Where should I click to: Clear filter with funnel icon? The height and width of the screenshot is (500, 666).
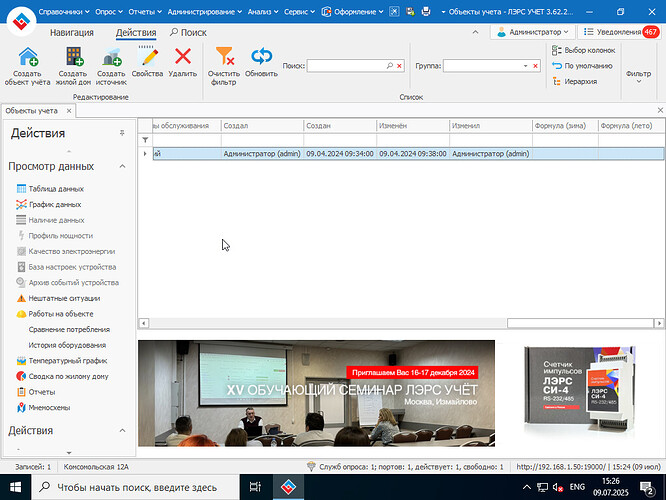click(x=224, y=56)
